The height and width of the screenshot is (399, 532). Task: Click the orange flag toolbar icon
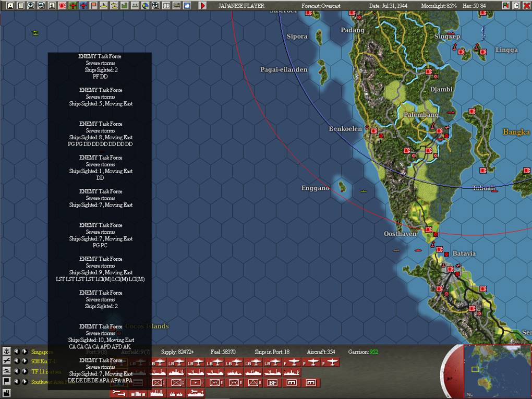[x=94, y=5]
